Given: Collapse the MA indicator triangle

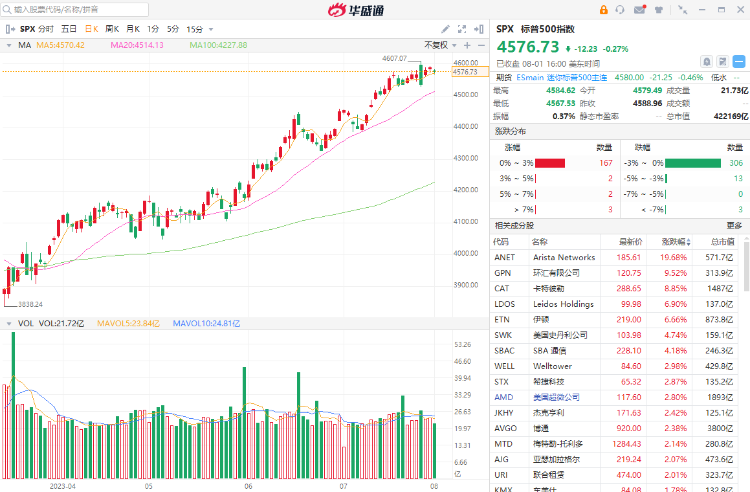Looking at the screenshot, I should (x=9, y=45).
